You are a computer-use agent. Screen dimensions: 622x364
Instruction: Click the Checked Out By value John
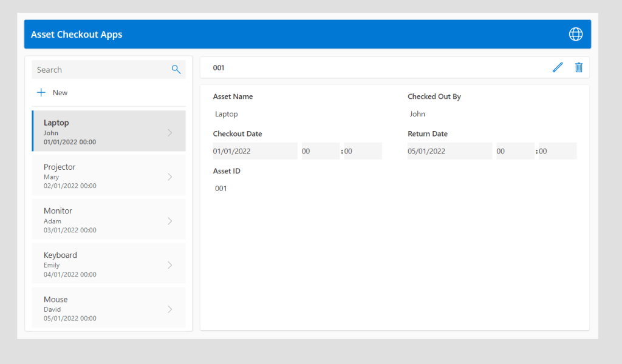(x=417, y=114)
